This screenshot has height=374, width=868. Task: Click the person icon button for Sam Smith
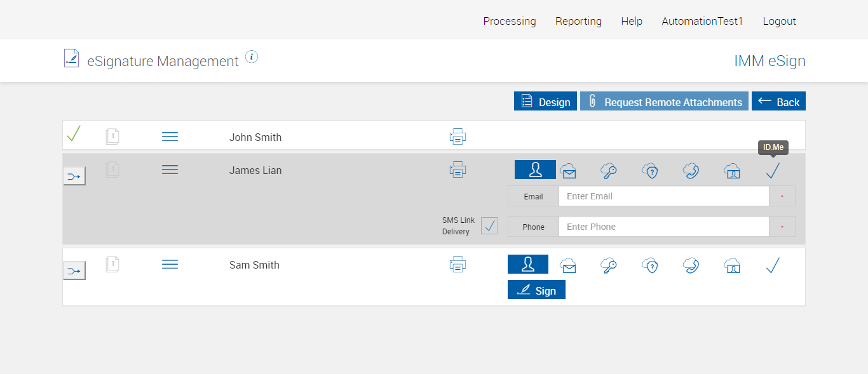click(x=527, y=264)
